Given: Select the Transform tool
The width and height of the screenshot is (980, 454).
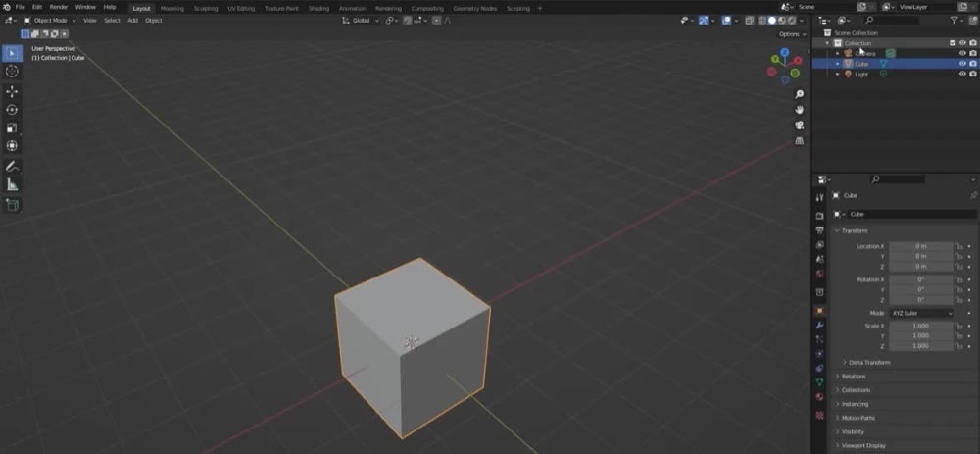Looking at the screenshot, I should (x=12, y=146).
